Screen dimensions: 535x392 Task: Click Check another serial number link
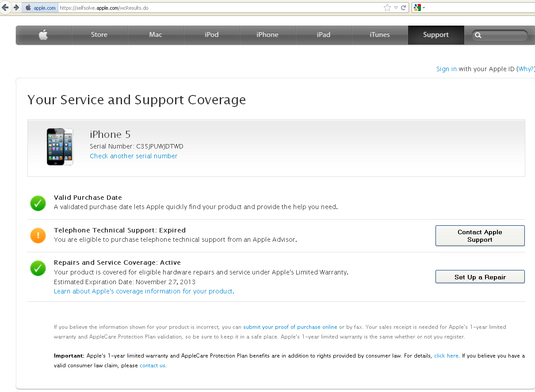pyautogui.click(x=134, y=156)
